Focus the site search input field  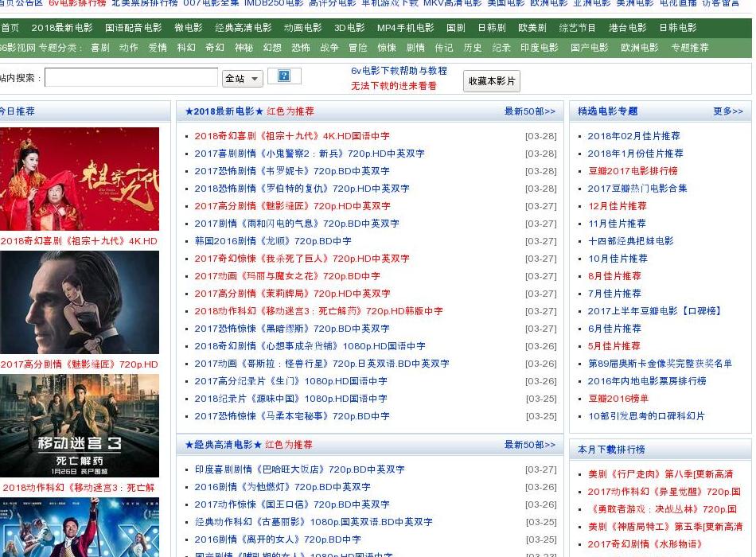131,78
